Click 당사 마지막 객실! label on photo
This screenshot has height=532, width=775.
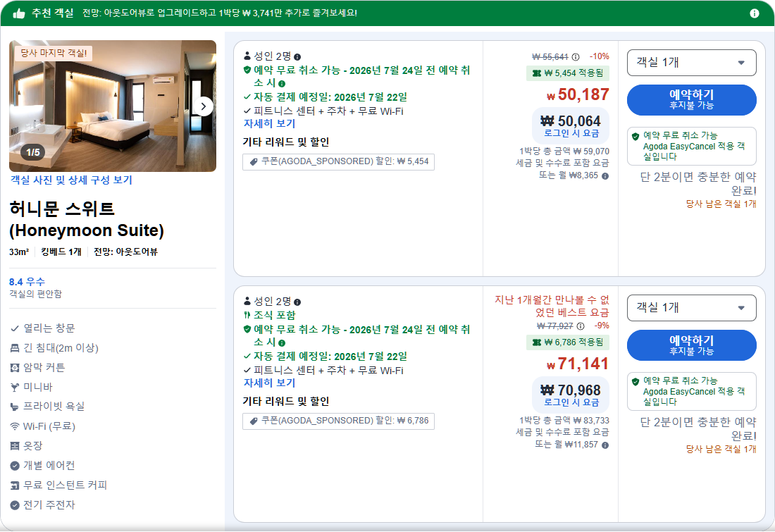[x=54, y=53]
